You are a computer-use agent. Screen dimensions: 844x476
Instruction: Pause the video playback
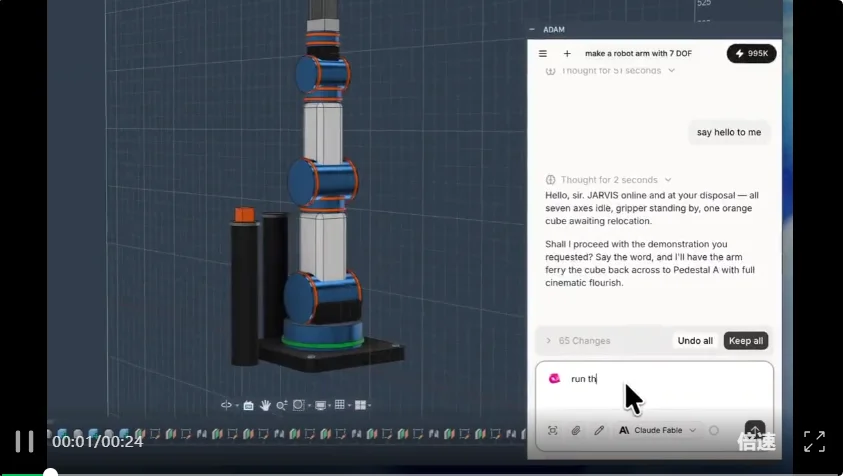pos(24,441)
